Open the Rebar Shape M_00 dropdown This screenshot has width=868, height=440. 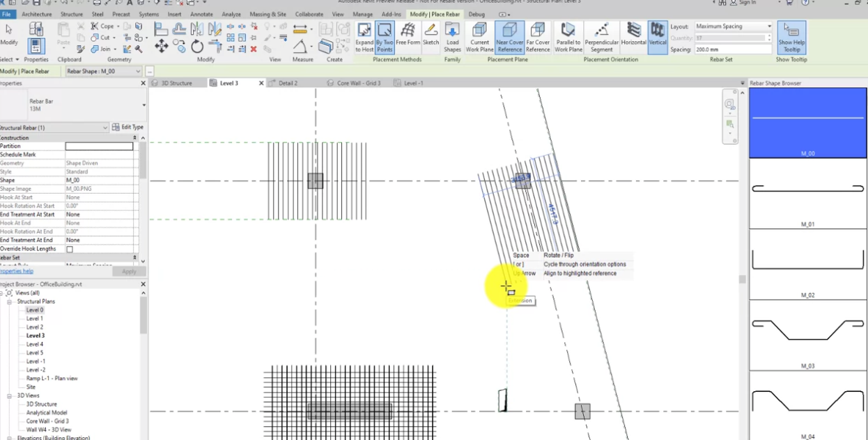[x=103, y=71]
